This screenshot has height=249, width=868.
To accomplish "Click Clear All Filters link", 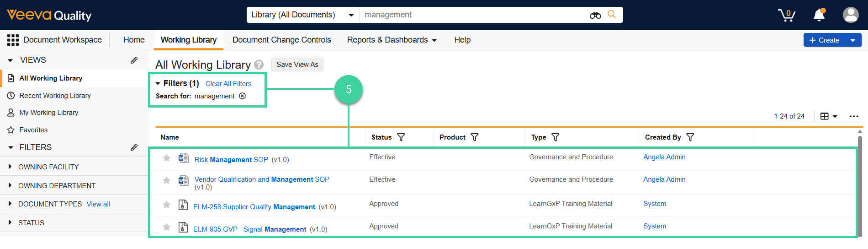I will 228,84.
